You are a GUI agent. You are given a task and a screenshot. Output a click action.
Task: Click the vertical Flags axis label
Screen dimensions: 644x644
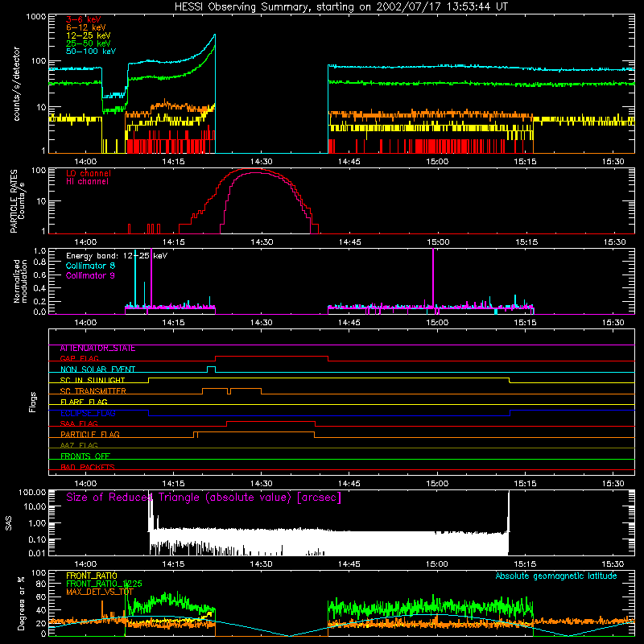click(x=33, y=402)
